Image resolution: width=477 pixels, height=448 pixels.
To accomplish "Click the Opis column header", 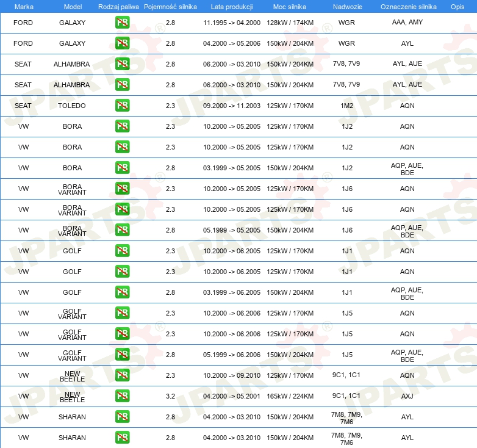I will tap(457, 7).
